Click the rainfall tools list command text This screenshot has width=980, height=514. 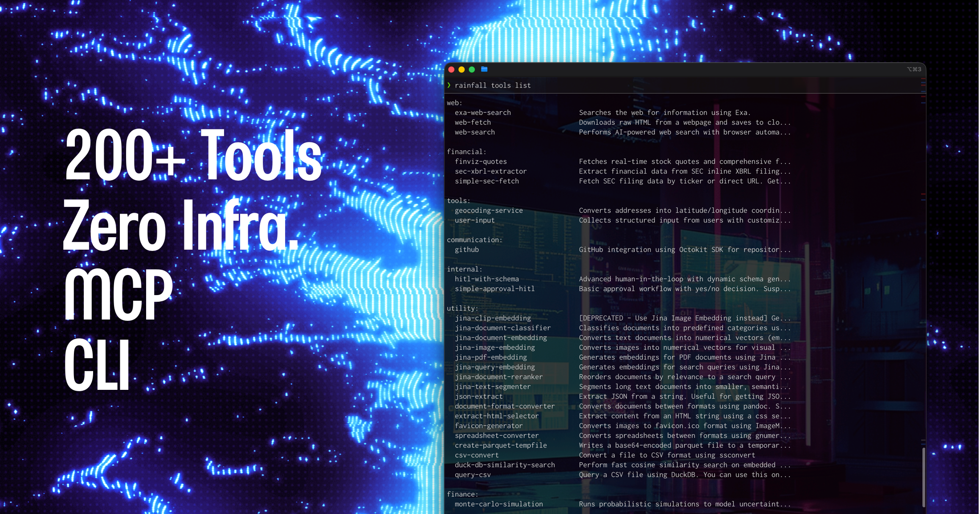pyautogui.click(x=493, y=85)
